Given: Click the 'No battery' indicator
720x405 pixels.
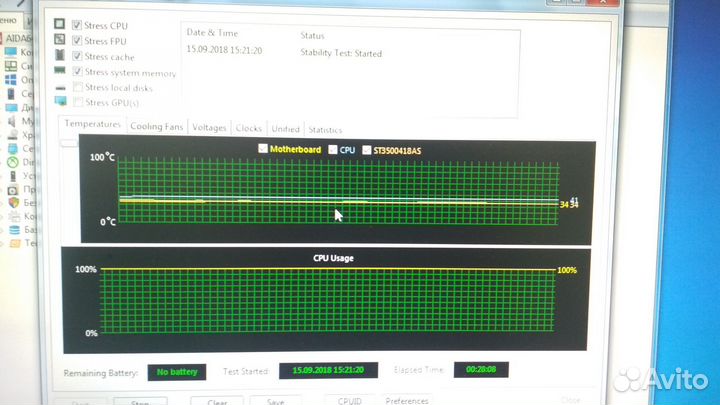Looking at the screenshot, I should (177, 372).
